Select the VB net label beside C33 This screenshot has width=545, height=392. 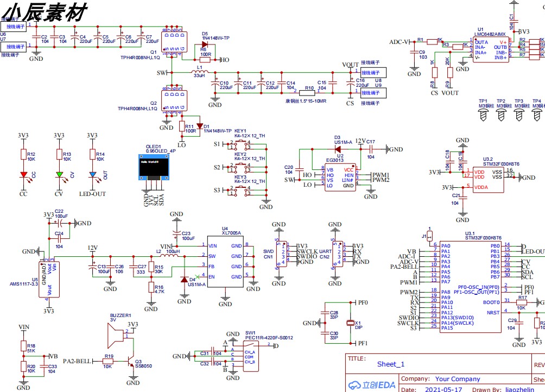54,356
